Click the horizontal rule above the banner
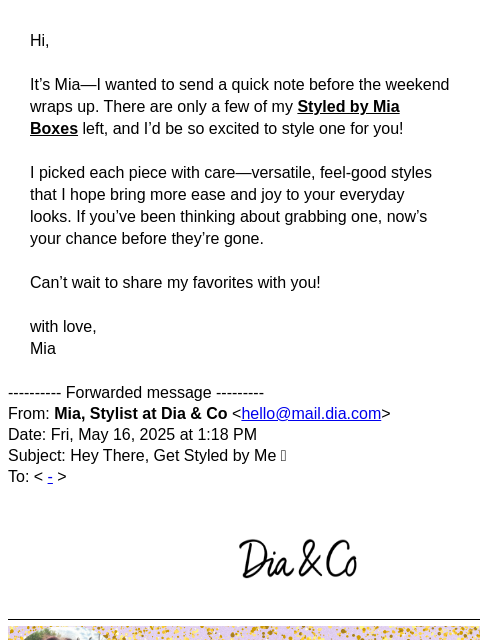Screen dimensions: 480x640 (x=244, y=620)
